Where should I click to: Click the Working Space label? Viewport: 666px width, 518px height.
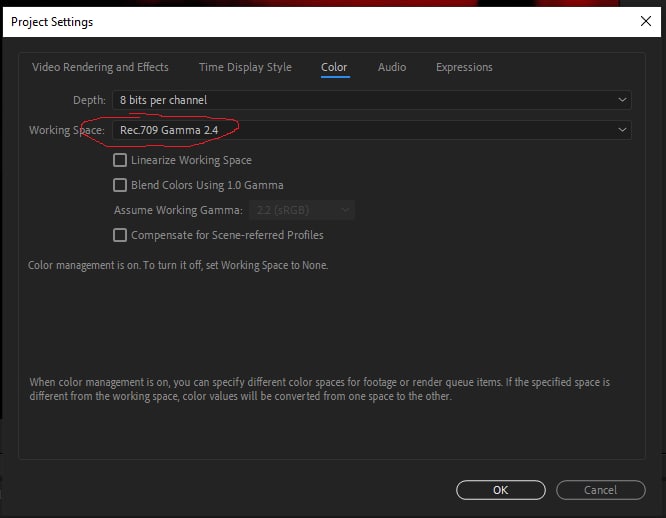click(x=67, y=130)
